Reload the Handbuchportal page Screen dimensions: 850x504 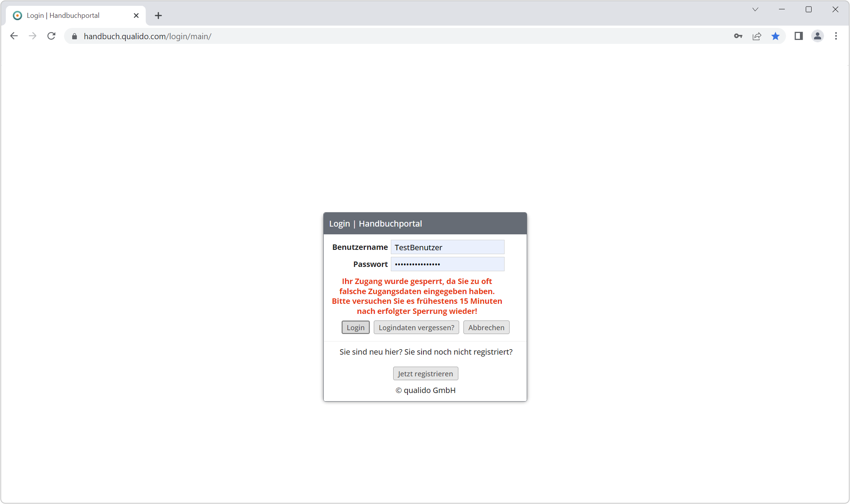[51, 36]
